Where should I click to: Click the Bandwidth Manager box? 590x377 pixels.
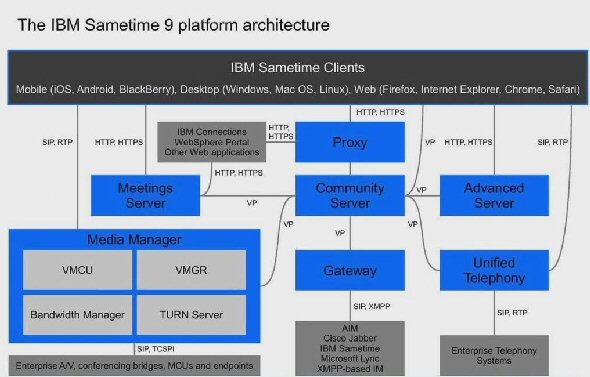pyautogui.click(x=78, y=315)
